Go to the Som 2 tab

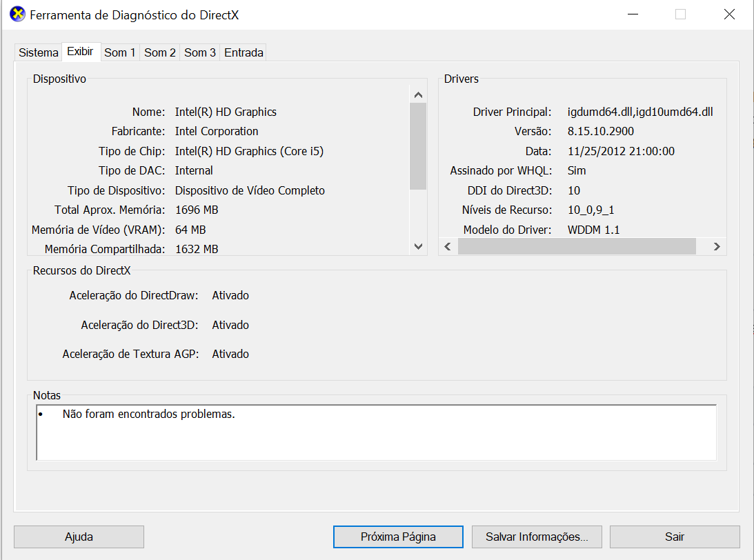pyautogui.click(x=160, y=52)
